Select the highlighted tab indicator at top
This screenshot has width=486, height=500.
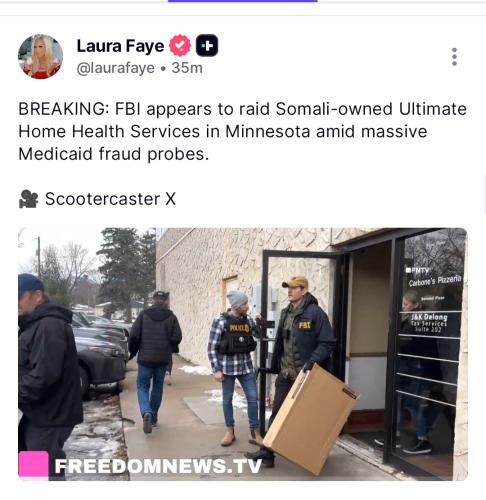(x=243, y=1)
